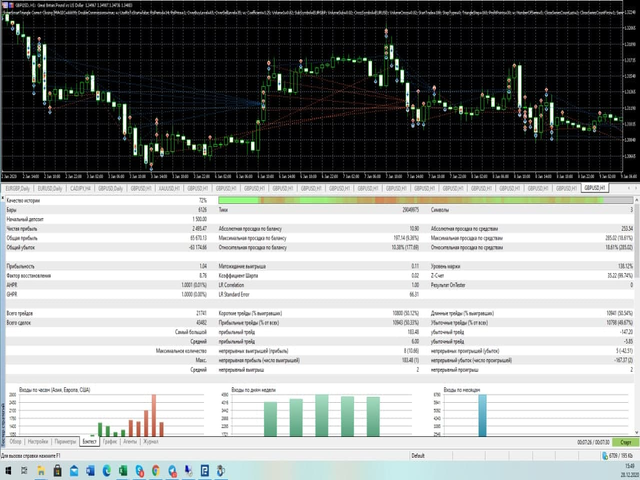Switch to the Настройки tester tab

click(38, 442)
